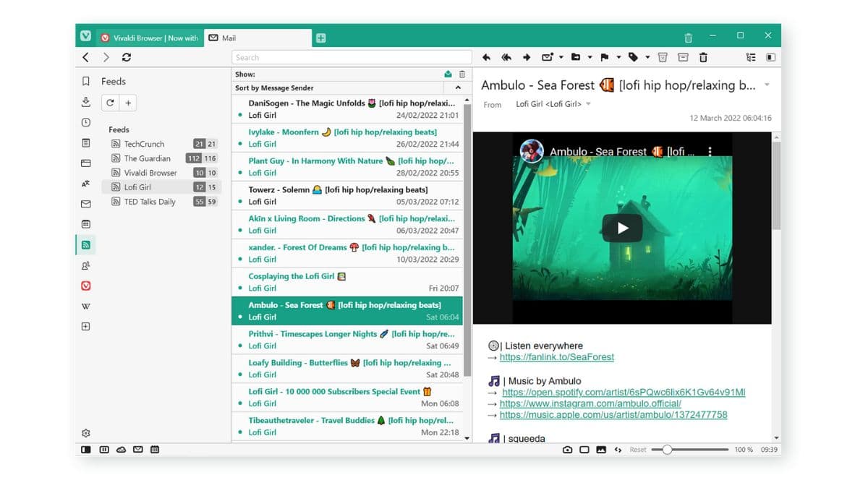
Task: Go back using the back arrow
Action: [85, 57]
